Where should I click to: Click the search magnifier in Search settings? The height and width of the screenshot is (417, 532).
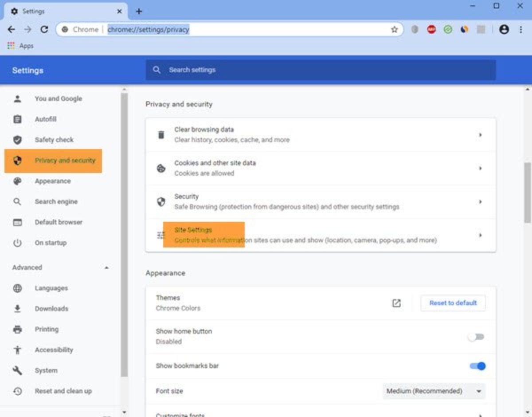point(156,70)
